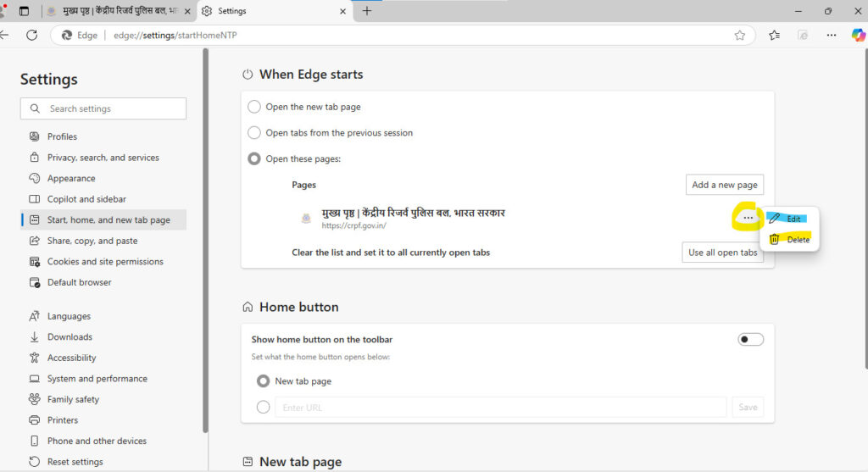This screenshot has height=472, width=868.
Task: Open a new tab with plus
Action: 366,11
